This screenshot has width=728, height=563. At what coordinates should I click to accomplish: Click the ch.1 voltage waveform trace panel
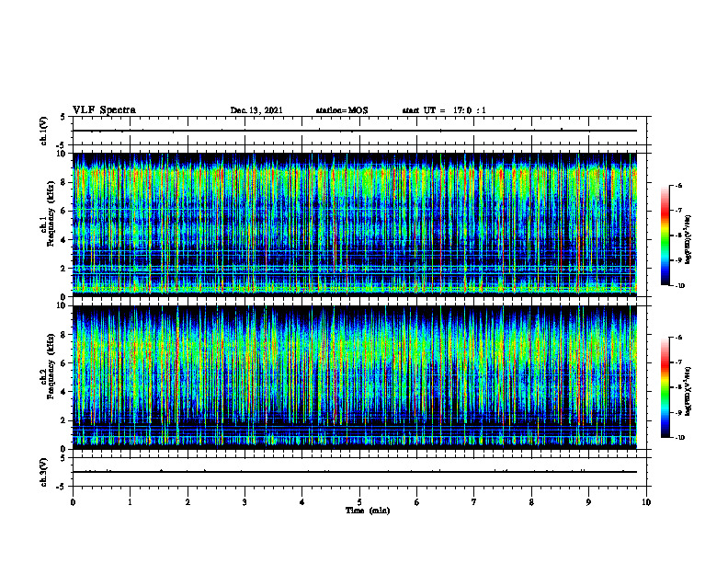click(361, 131)
